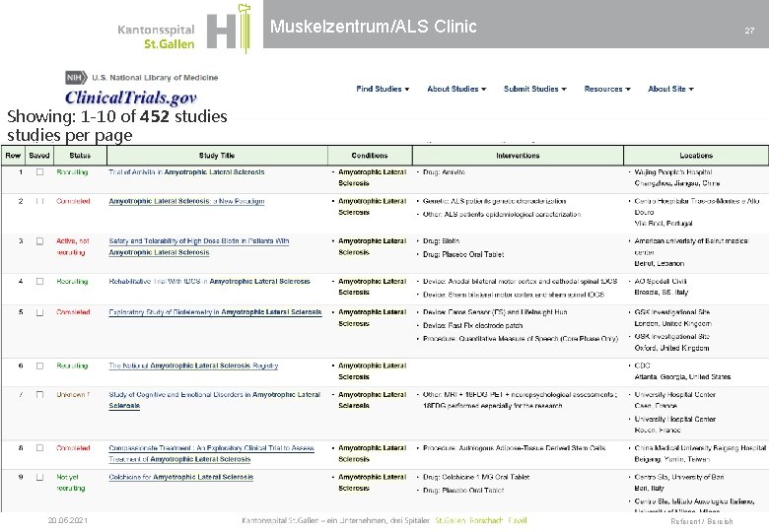The height and width of the screenshot is (532, 769).
Task: Click the NIH logo badge
Action: pyautogui.click(x=76, y=78)
